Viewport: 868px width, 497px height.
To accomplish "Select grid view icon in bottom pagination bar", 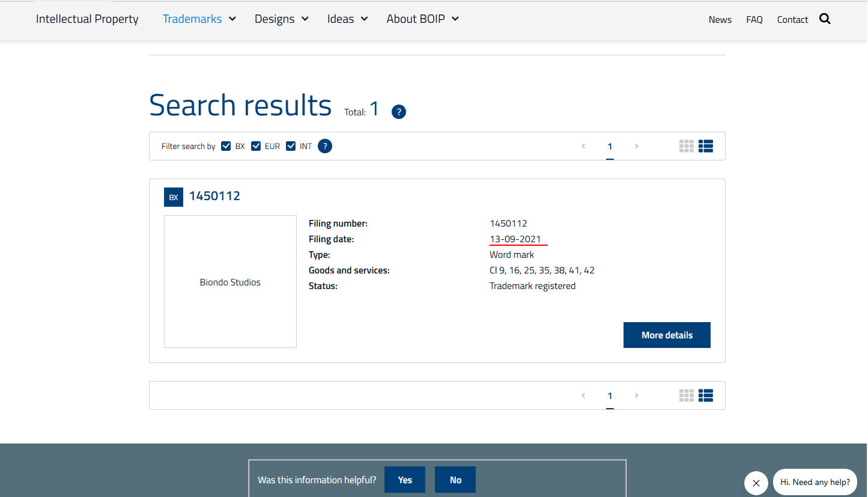I will (686, 395).
